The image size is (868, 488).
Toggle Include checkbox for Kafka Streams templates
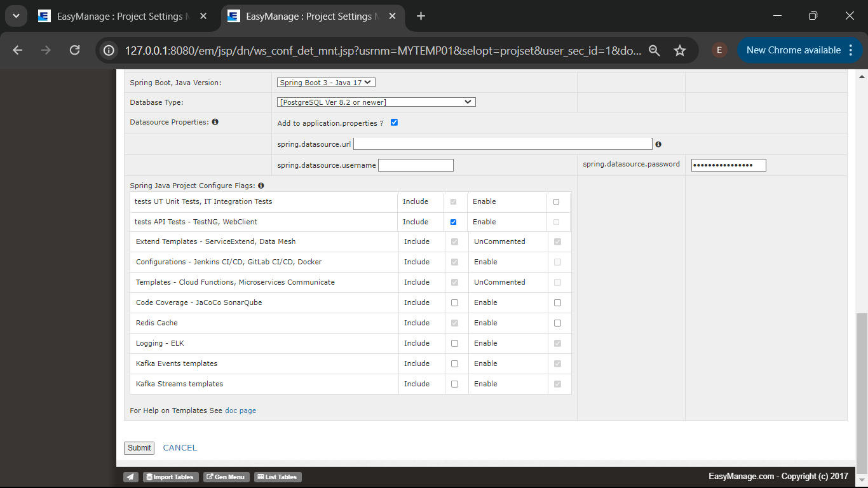click(454, 384)
